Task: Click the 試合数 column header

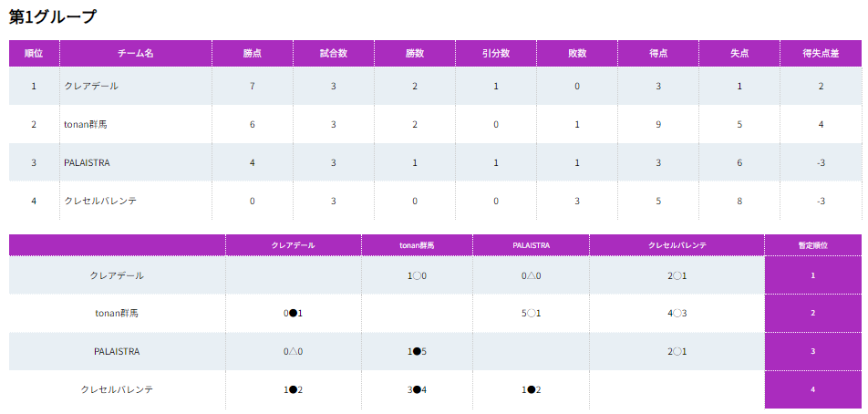Action: point(334,54)
